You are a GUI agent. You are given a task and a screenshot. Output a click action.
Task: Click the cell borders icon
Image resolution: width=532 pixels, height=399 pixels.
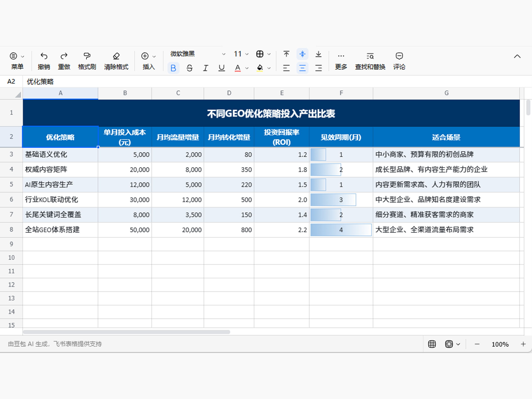coord(260,54)
